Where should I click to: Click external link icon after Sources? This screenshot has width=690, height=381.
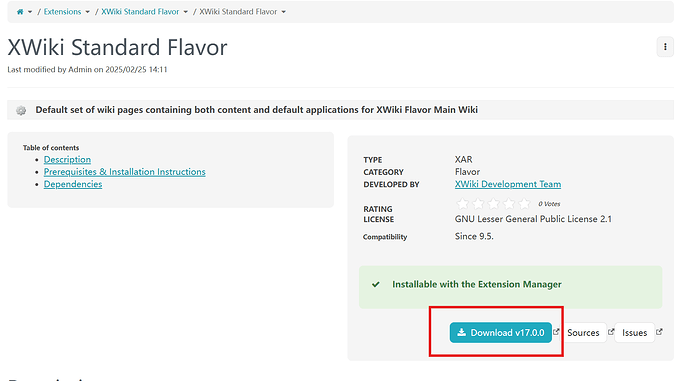point(611,332)
